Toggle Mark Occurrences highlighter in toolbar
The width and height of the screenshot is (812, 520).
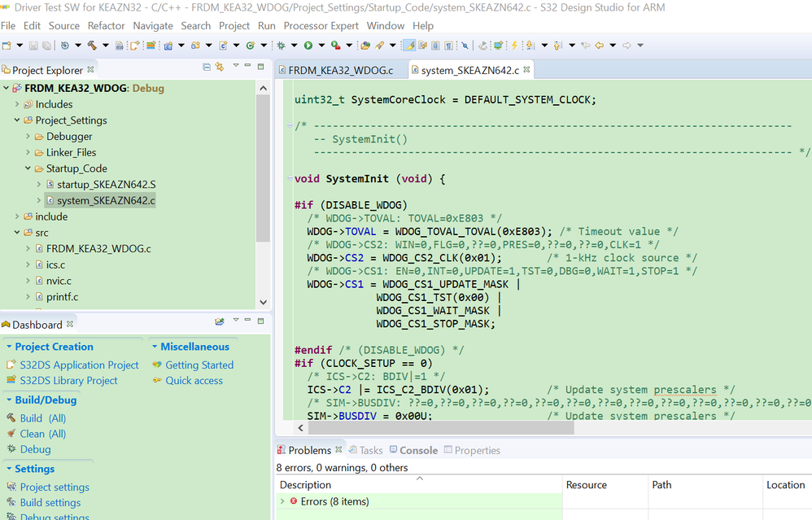(409, 46)
